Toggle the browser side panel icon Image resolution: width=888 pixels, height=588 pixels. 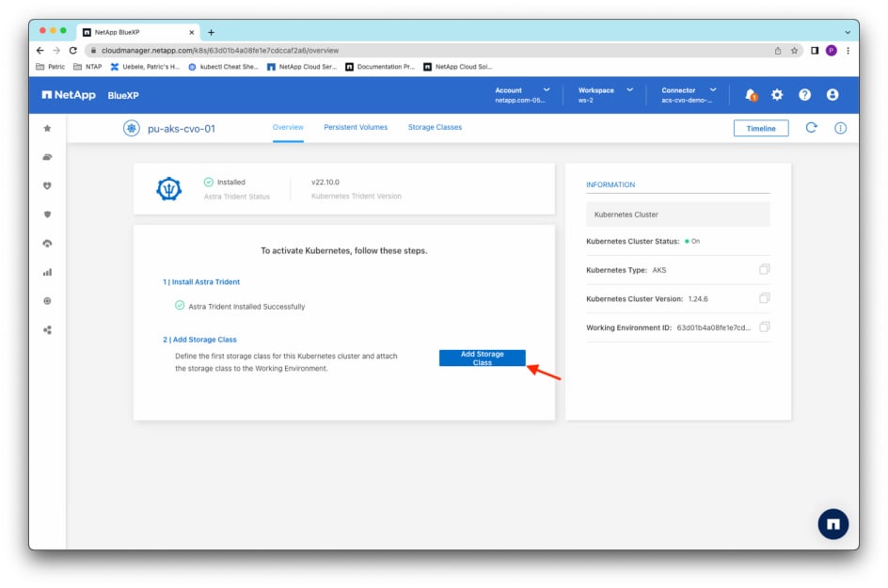click(815, 51)
